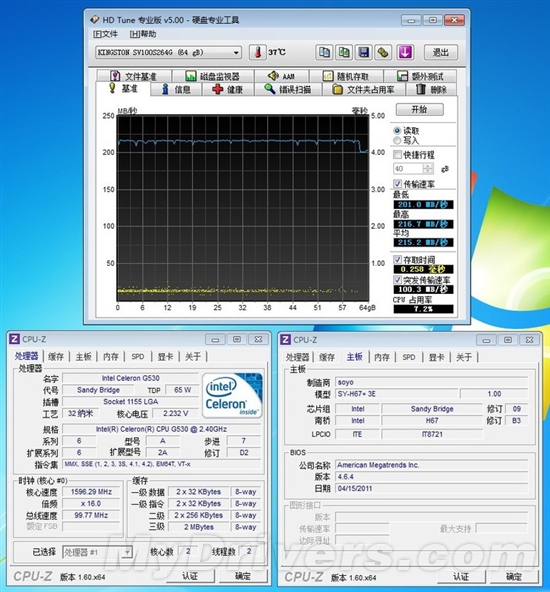The height and width of the screenshot is (592, 550).
Task: Enable the 快捷行程 short stroke checkbox
Action: pos(397,154)
